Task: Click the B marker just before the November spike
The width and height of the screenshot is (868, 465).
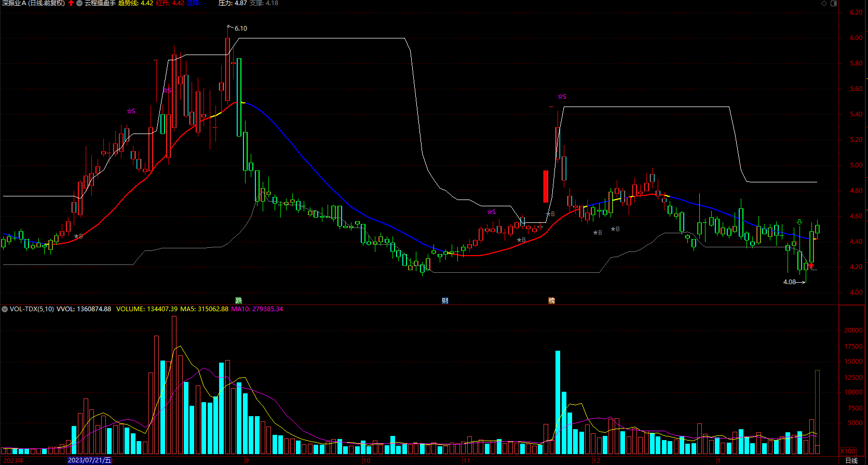Action: pos(550,214)
